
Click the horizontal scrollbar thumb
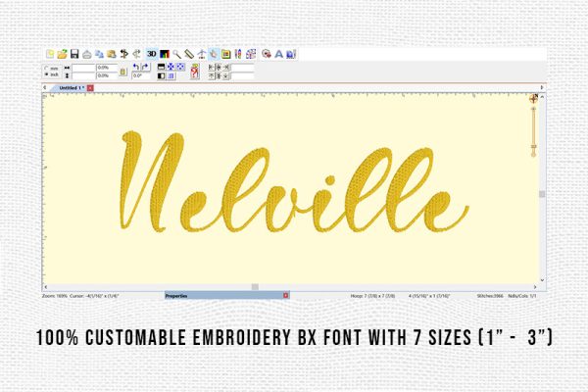pos(255,287)
